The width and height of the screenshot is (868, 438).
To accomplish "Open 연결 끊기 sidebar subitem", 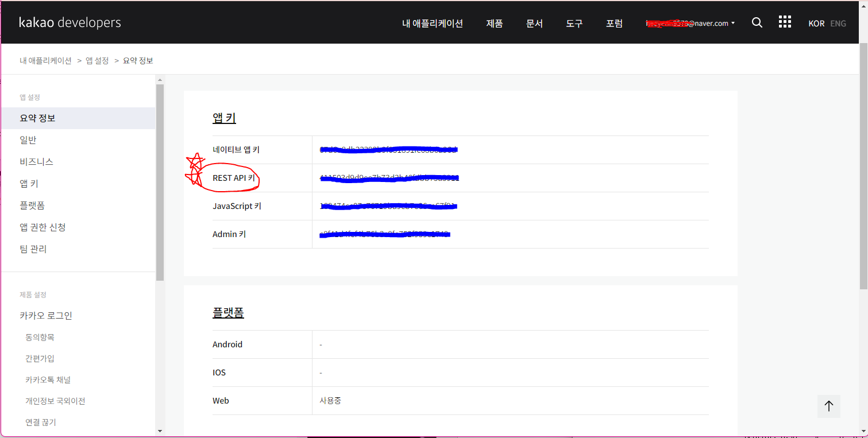I will [41, 423].
